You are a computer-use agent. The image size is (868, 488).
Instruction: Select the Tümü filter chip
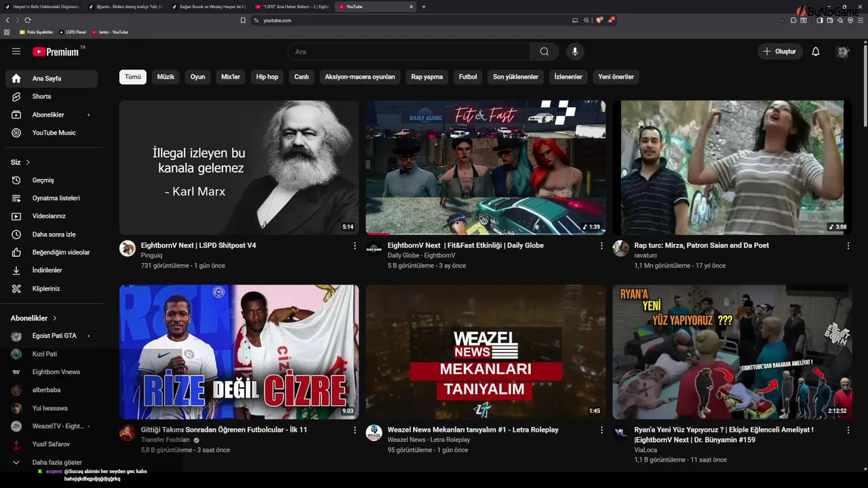[x=133, y=77]
